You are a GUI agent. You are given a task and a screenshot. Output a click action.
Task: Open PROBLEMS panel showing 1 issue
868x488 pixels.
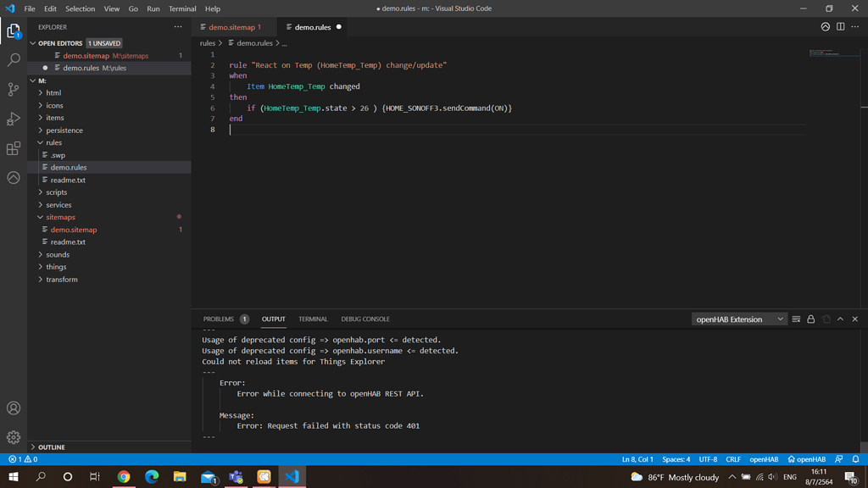pos(220,319)
